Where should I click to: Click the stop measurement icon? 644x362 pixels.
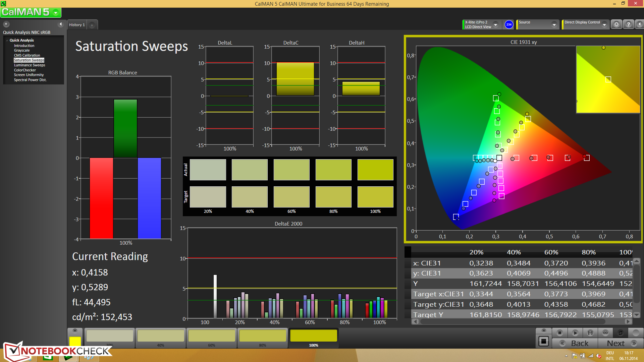click(559, 333)
